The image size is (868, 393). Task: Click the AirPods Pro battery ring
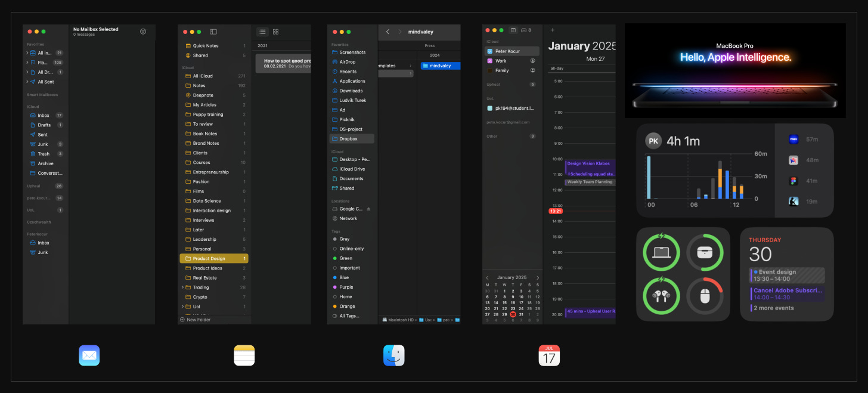[x=661, y=296]
